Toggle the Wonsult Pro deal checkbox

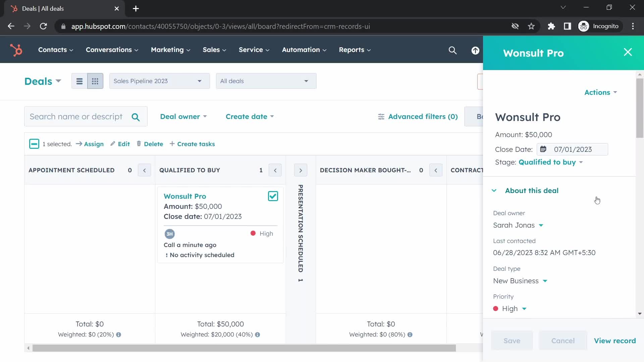click(273, 196)
